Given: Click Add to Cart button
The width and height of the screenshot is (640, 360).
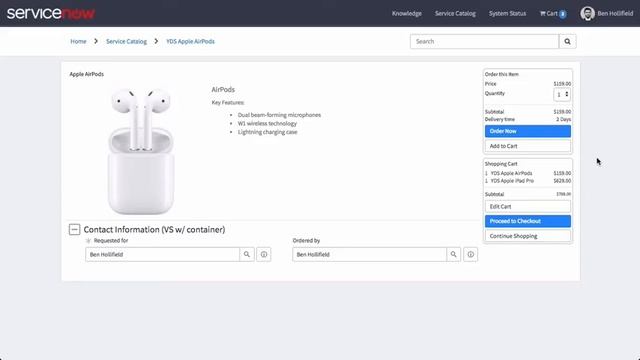Looking at the screenshot, I should (528, 146).
